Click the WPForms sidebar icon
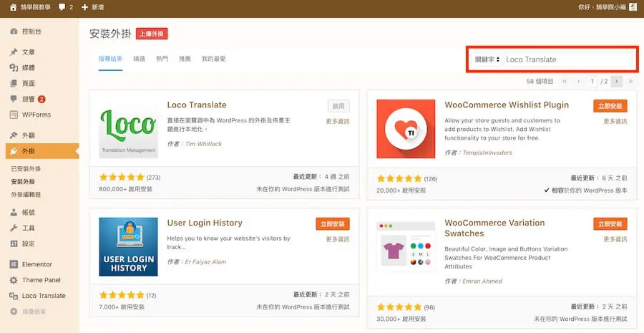This screenshot has height=333, width=644. pos(14,115)
